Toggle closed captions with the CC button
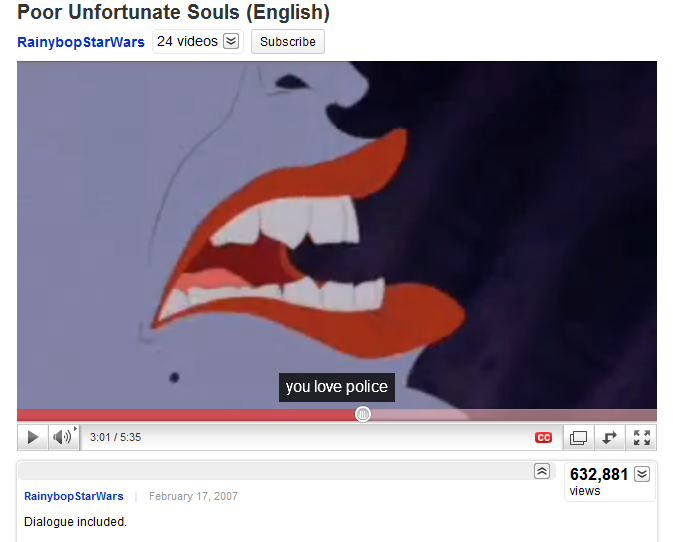This screenshot has width=673, height=542. pyautogui.click(x=543, y=437)
